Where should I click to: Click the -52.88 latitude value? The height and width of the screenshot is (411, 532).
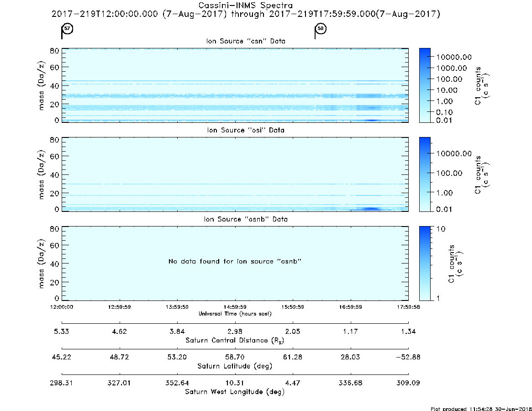click(x=408, y=357)
